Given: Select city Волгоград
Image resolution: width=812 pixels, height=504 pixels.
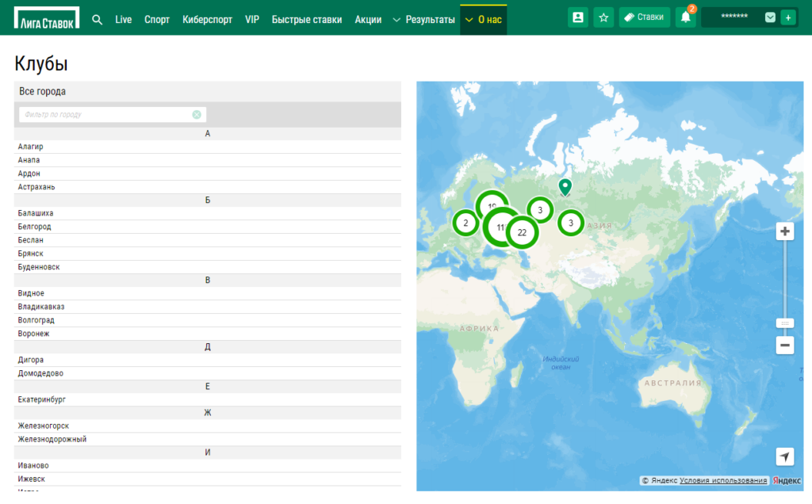Looking at the screenshot, I should click(208, 320).
